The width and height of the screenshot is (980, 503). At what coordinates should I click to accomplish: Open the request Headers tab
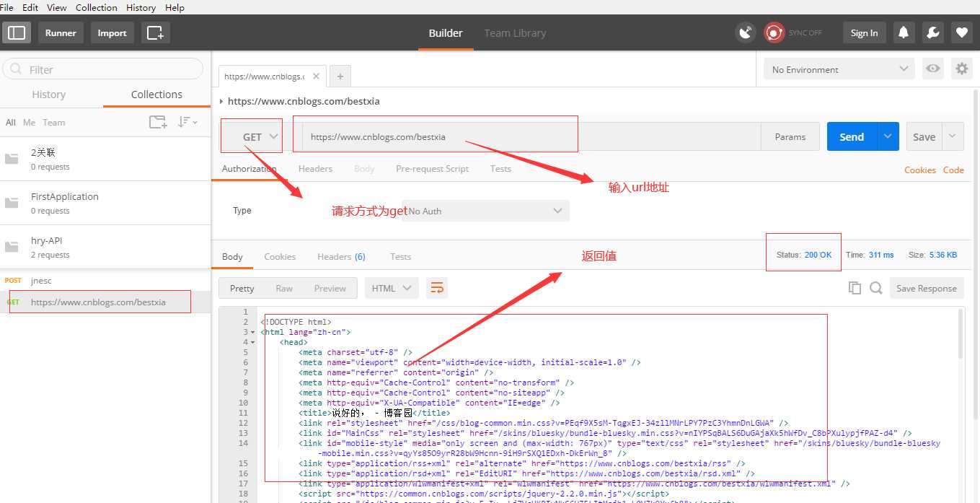(315, 168)
